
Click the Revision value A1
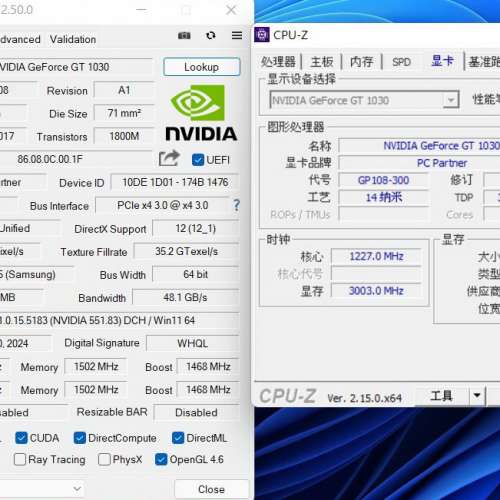(x=124, y=90)
